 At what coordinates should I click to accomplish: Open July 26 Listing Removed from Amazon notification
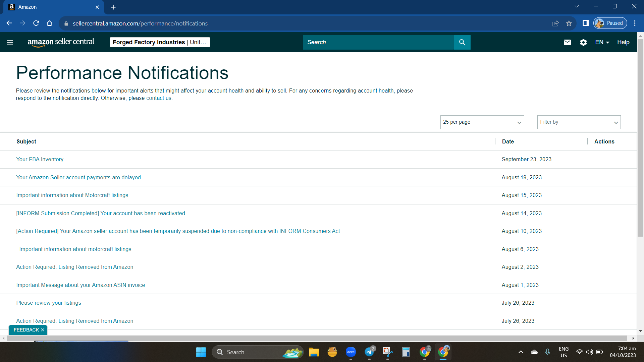click(75, 321)
